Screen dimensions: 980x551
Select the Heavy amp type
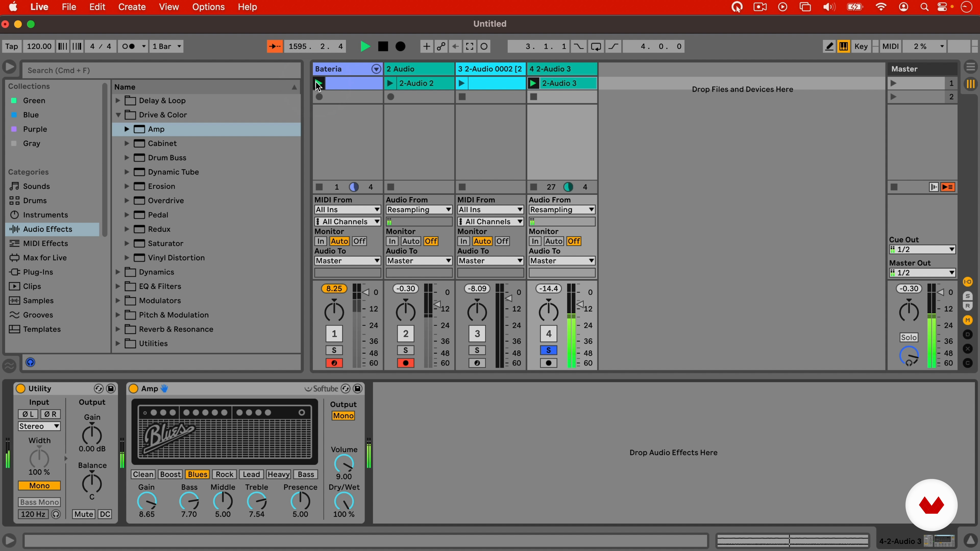pyautogui.click(x=279, y=474)
